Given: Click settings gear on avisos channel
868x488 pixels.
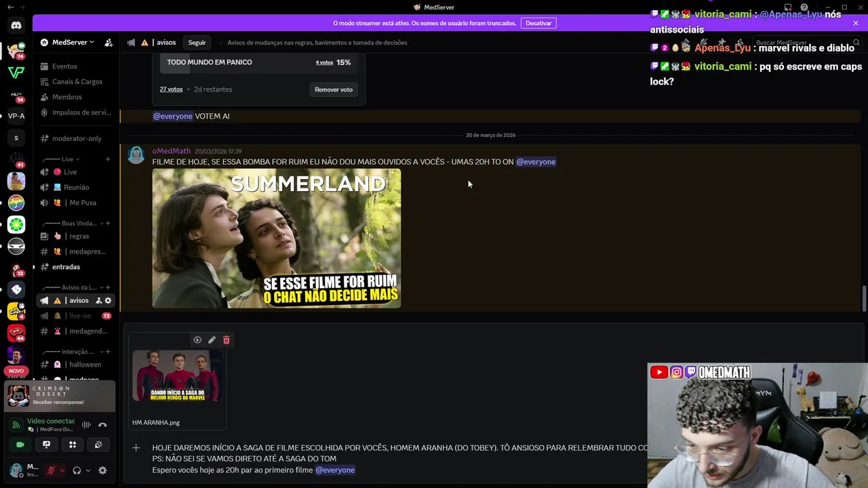Looking at the screenshot, I should (x=108, y=300).
